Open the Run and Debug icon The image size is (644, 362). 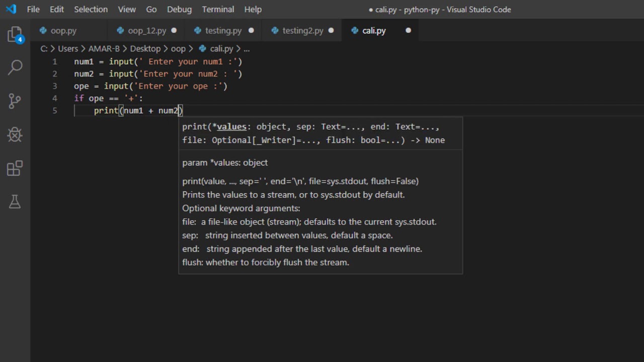(15, 134)
